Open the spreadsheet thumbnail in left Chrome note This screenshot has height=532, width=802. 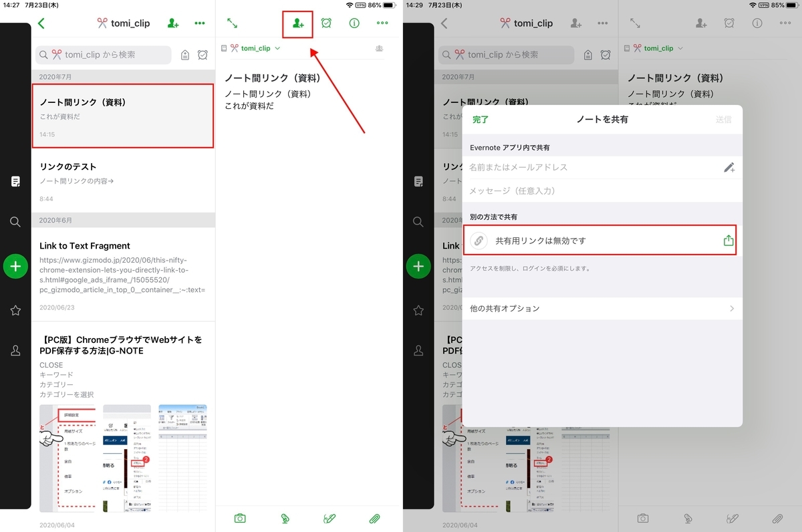click(182, 458)
